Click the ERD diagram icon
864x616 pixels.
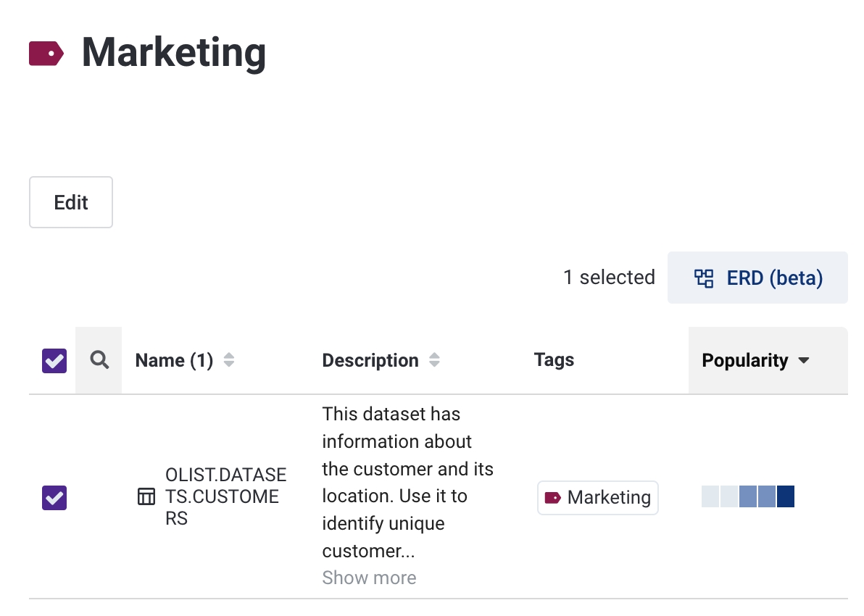point(704,278)
